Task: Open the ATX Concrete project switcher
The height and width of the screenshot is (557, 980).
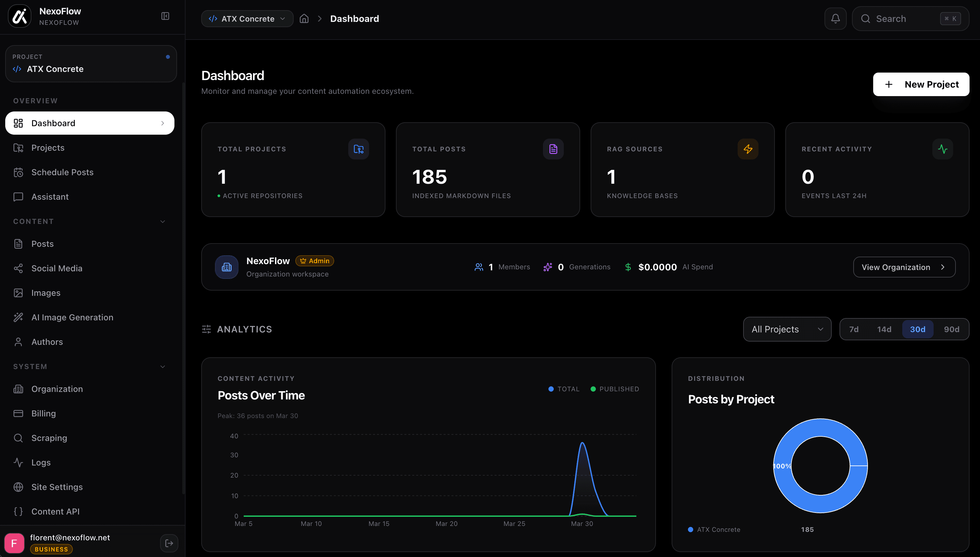Action: pyautogui.click(x=247, y=18)
